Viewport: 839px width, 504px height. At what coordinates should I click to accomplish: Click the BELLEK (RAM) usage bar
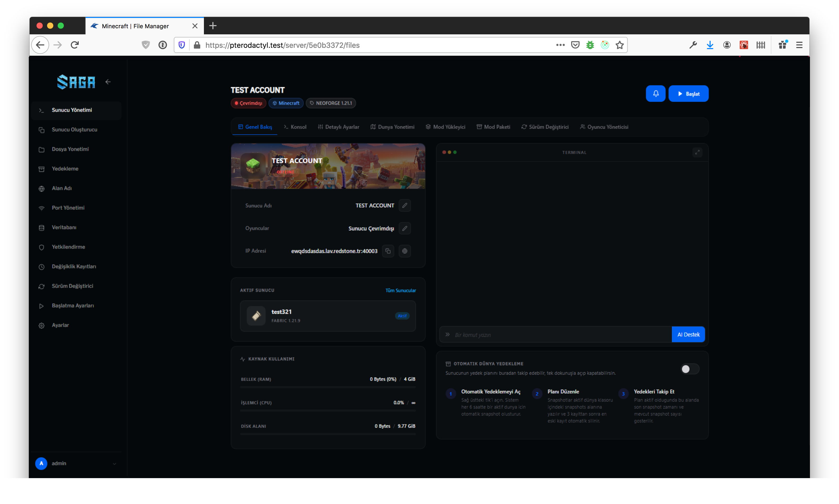click(x=328, y=387)
